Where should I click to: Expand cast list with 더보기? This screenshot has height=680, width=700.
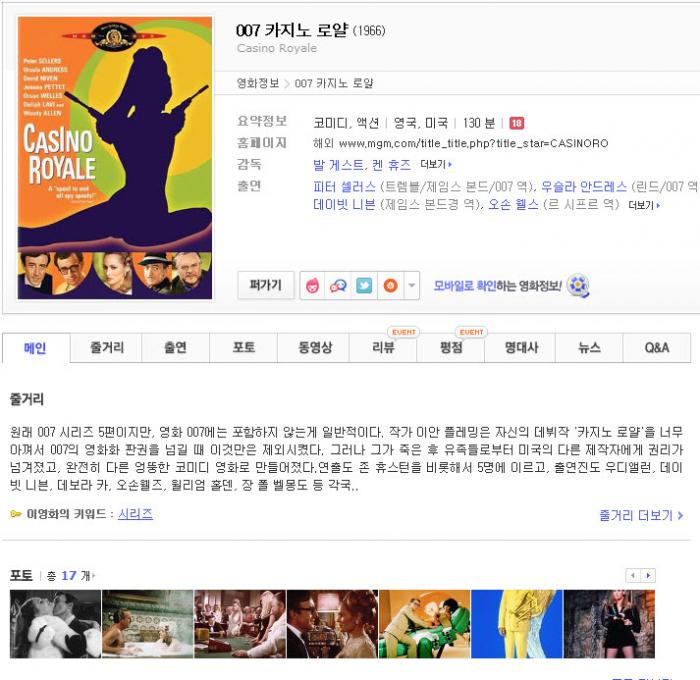(x=644, y=206)
